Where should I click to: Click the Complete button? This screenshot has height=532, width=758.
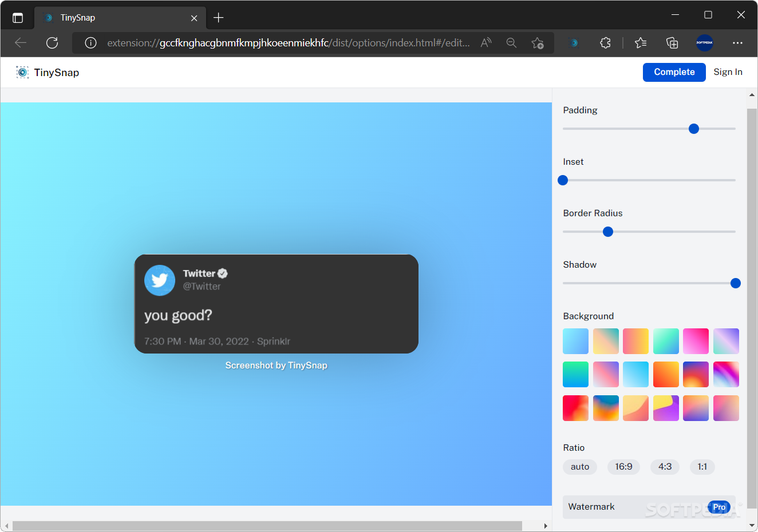(x=674, y=72)
